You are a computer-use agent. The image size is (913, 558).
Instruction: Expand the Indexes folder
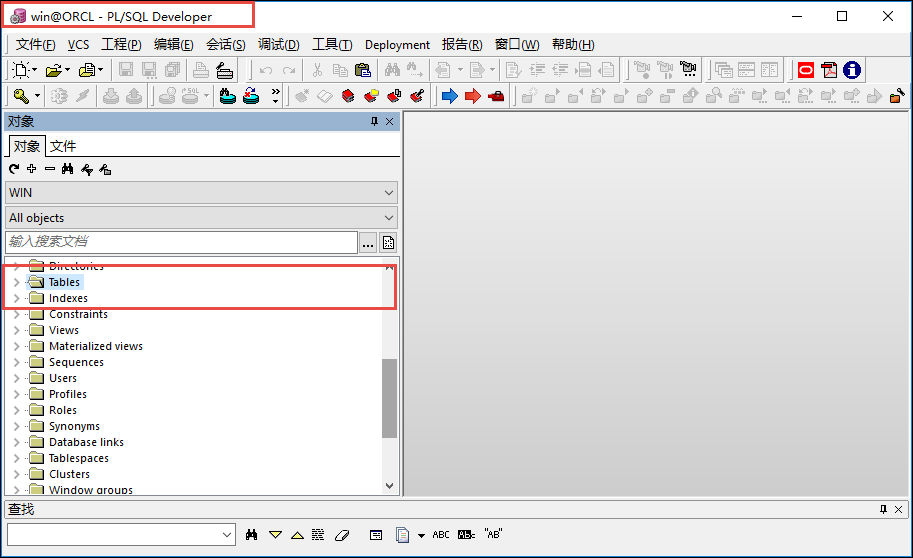tap(16, 298)
